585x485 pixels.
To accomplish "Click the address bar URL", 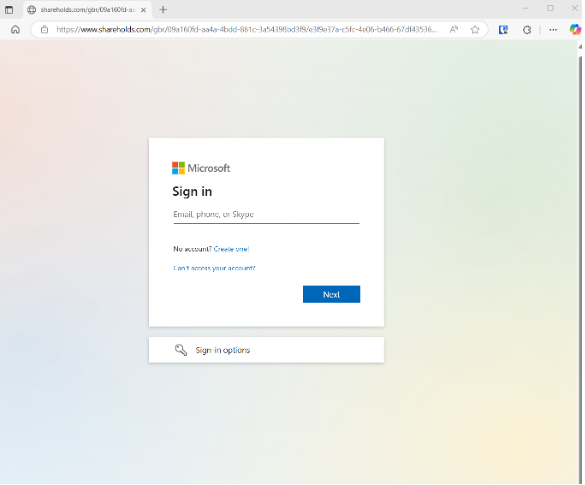I will point(246,29).
